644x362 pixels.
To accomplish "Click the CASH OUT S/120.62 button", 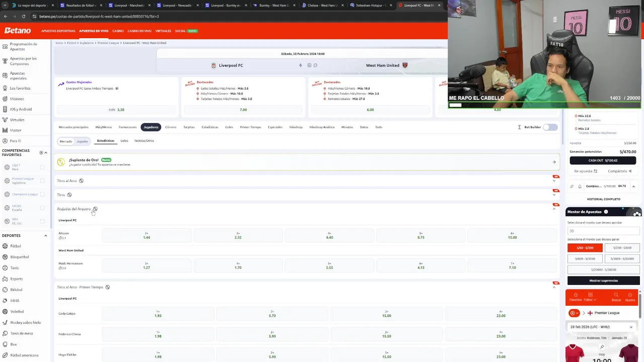I will (x=603, y=160).
